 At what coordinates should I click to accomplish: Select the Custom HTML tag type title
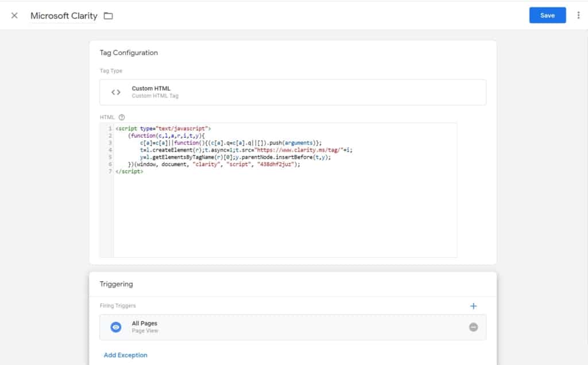point(151,88)
